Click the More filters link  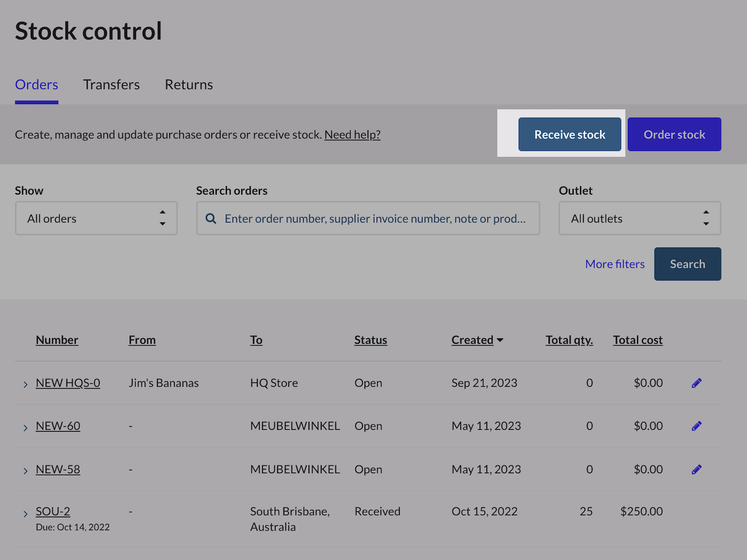click(615, 263)
